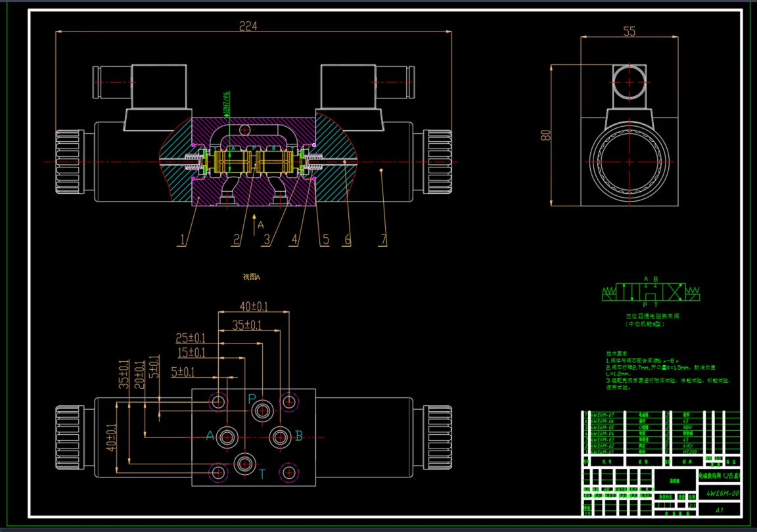Screen dimensions: 757x532
Task: Click the view direction arrow labeled A
Action: pyautogui.click(x=254, y=225)
